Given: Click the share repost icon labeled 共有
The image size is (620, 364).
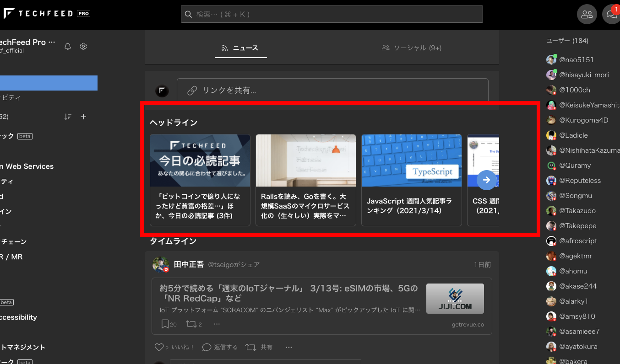Looking at the screenshot, I should point(250,347).
